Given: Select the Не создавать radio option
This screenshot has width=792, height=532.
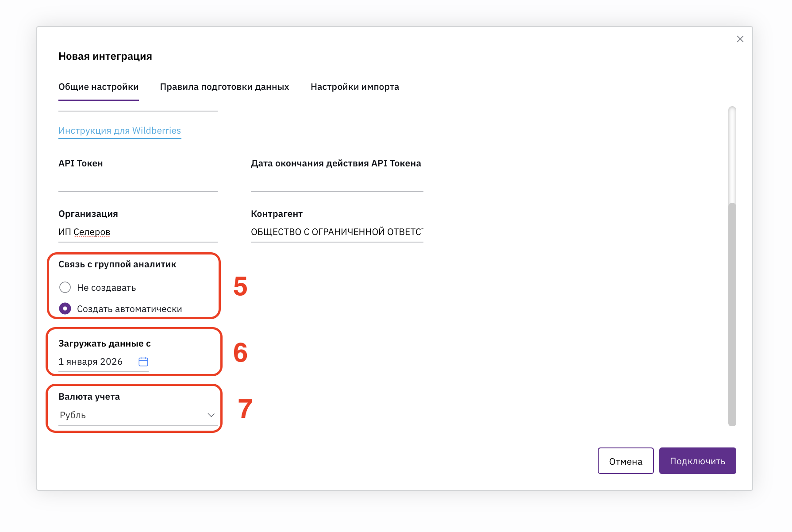Looking at the screenshot, I should [65, 287].
